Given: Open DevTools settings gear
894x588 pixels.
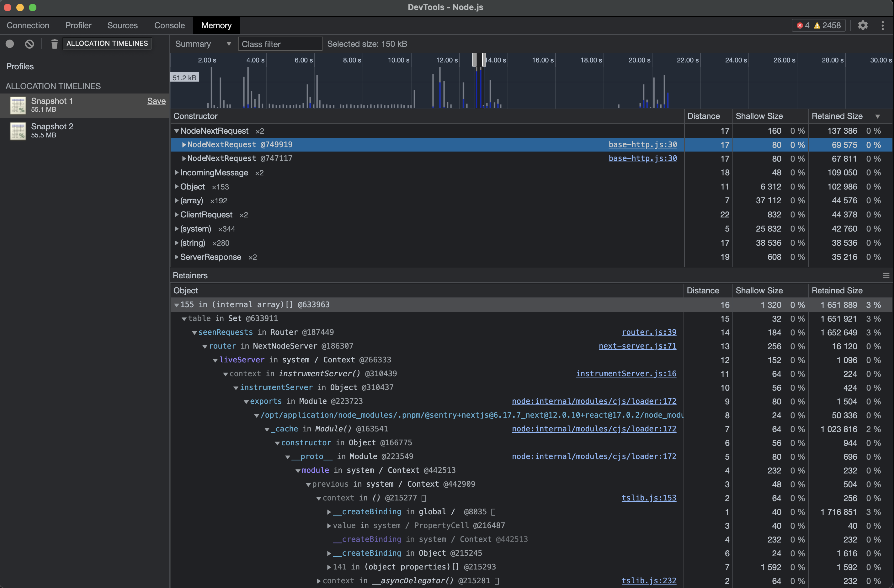Looking at the screenshot, I should click(x=863, y=25).
